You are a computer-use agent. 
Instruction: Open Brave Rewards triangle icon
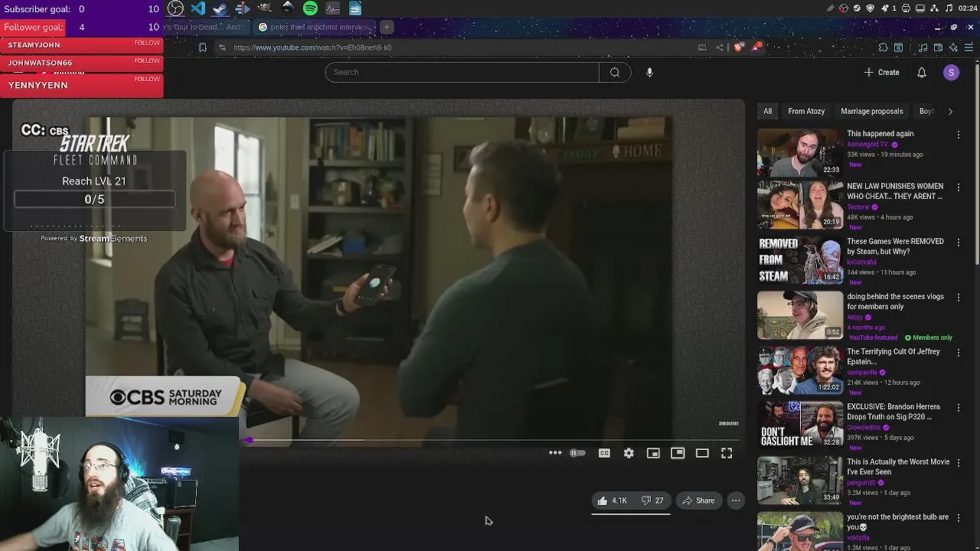tap(756, 47)
